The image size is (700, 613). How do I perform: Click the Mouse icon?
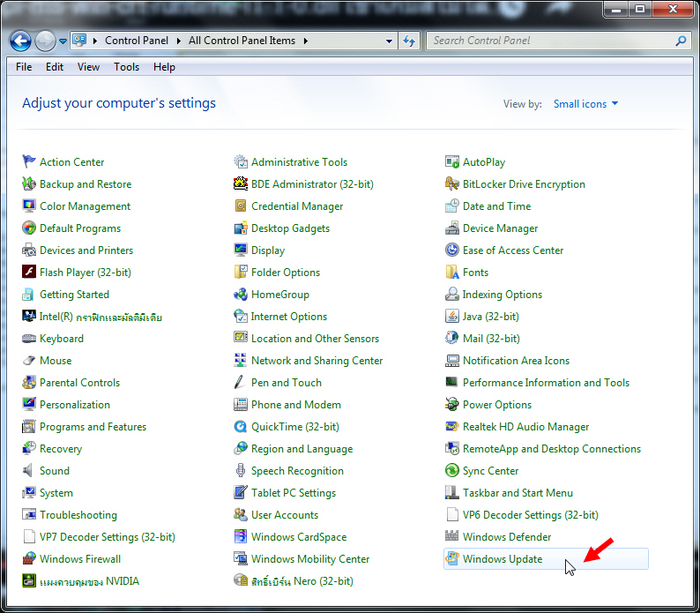(29, 360)
